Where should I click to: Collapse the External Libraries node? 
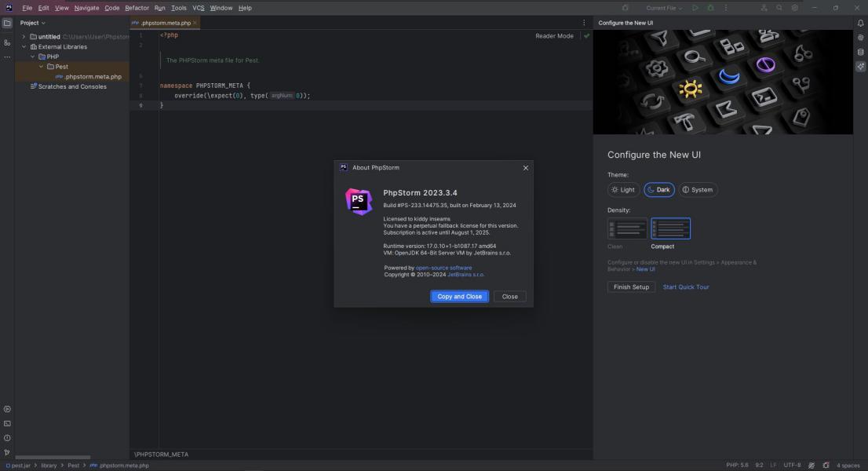click(24, 47)
